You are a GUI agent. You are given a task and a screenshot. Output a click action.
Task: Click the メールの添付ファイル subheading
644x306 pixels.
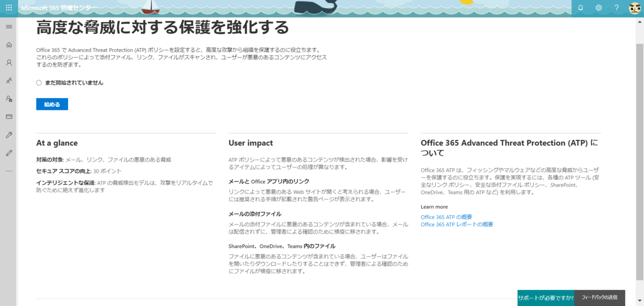pos(255,214)
